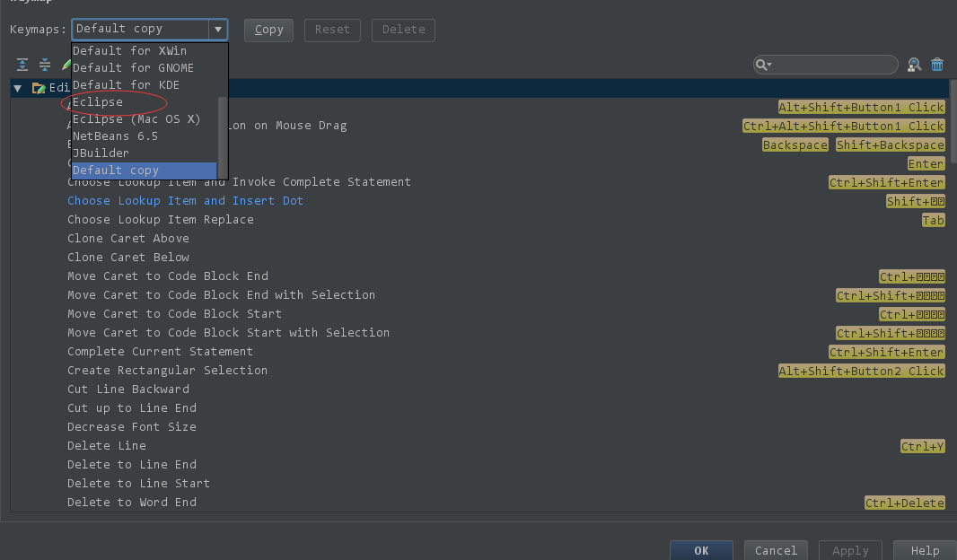Click the magnifier icon in the search field
Viewport: 957px width, 560px height.
click(x=763, y=64)
